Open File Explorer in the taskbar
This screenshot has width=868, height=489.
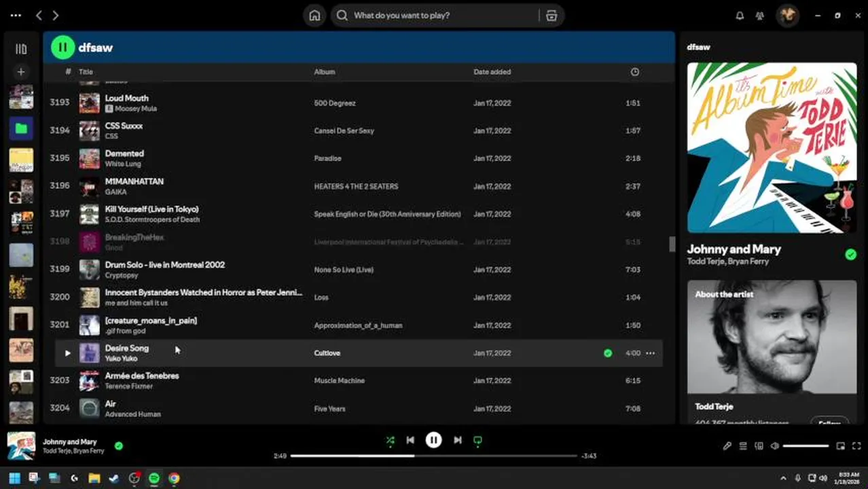[x=94, y=478]
